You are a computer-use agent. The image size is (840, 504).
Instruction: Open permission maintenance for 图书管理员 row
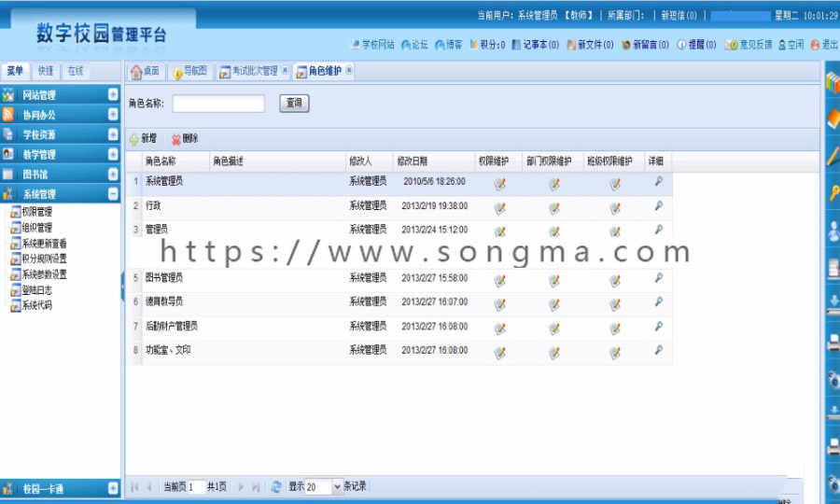500,281
